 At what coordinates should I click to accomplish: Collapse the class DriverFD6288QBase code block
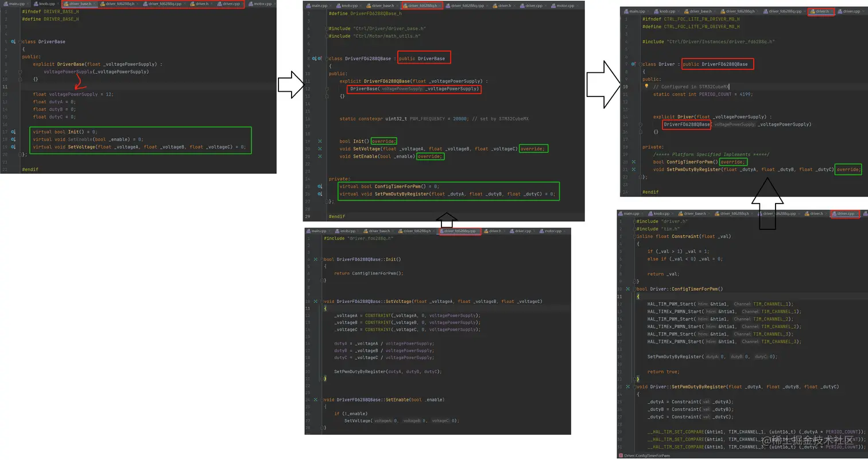326,59
